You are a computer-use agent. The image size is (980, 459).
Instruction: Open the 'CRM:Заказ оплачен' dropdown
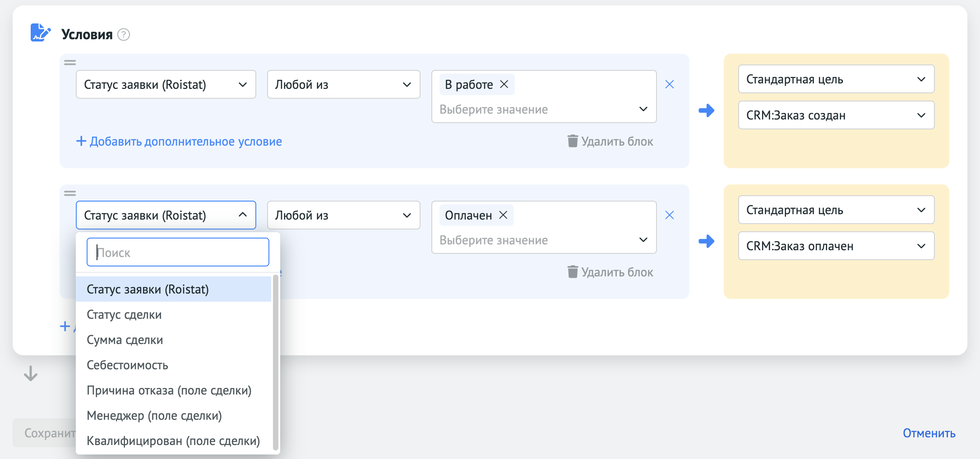[836, 246]
